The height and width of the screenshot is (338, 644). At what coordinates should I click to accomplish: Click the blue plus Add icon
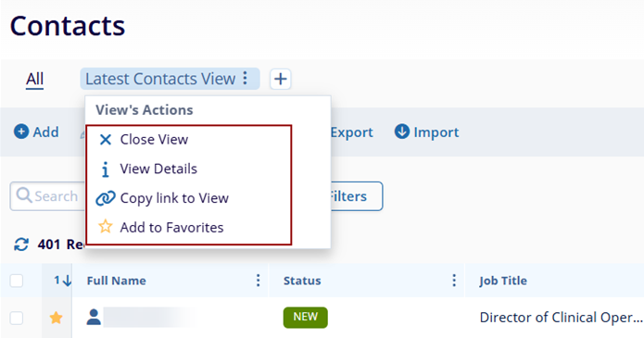[x=21, y=131]
